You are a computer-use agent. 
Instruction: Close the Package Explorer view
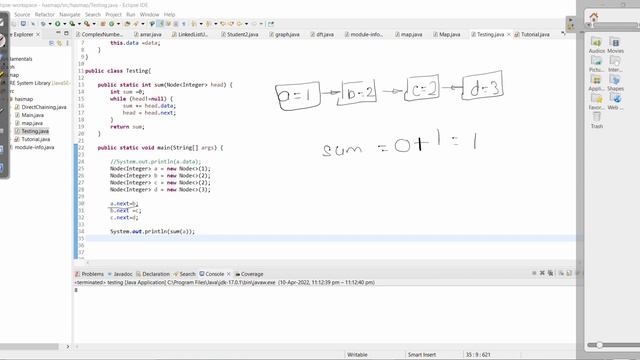[38, 34]
